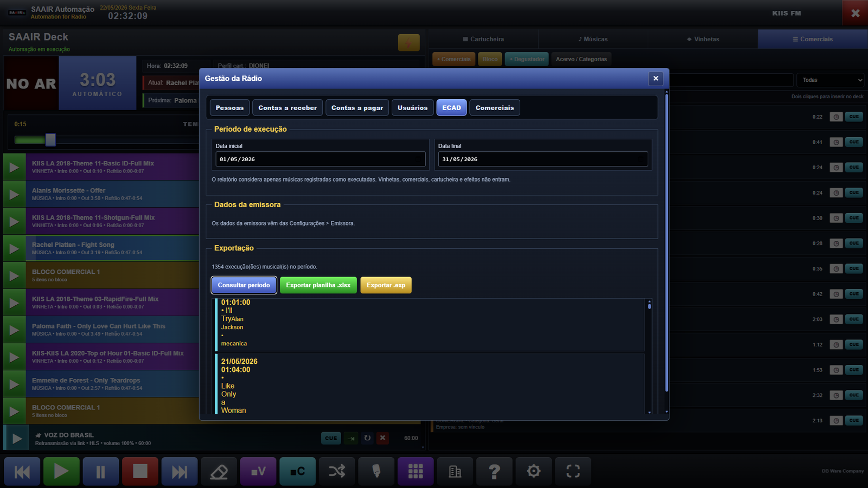Click the Consultar período button
Image resolution: width=868 pixels, height=488 pixels.
point(244,285)
